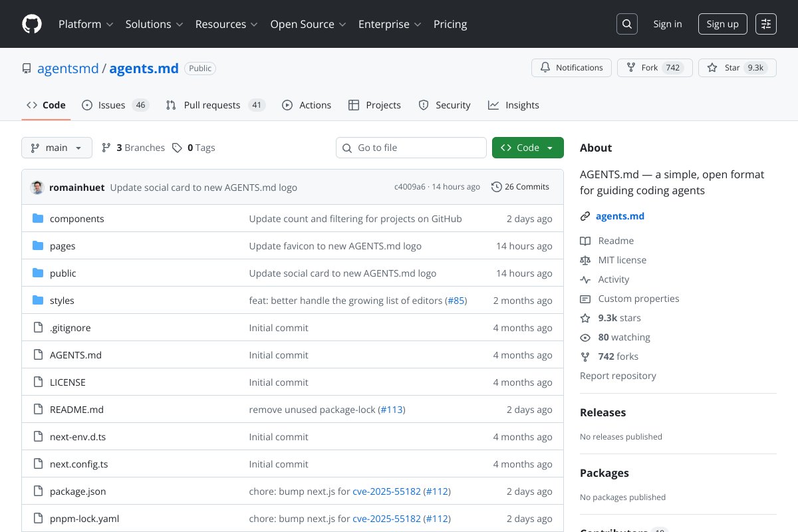This screenshot has width=798, height=532.
Task: Open the appearance settings icon button
Action: (766, 24)
